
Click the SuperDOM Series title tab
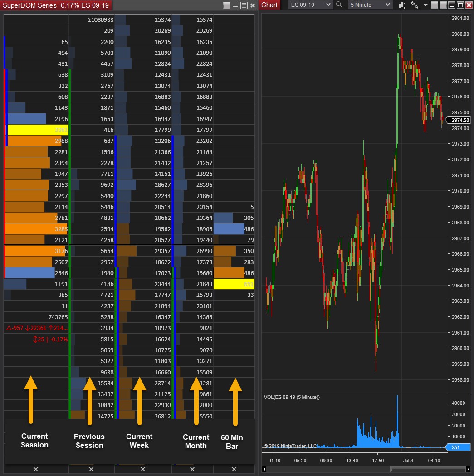pos(56,5)
